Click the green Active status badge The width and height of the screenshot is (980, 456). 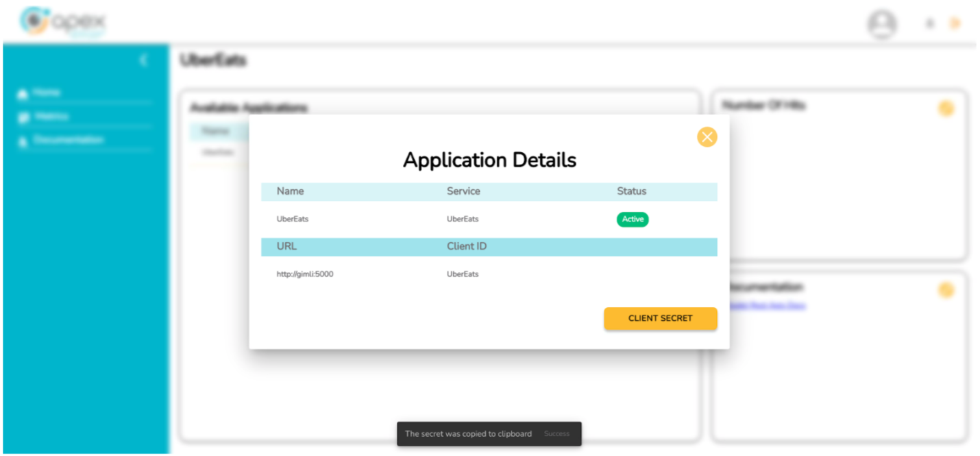click(x=632, y=219)
